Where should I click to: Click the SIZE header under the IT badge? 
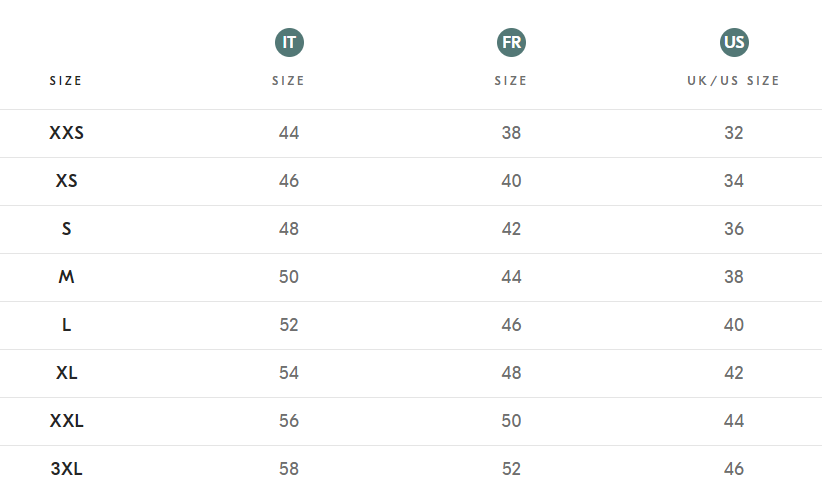tap(289, 81)
